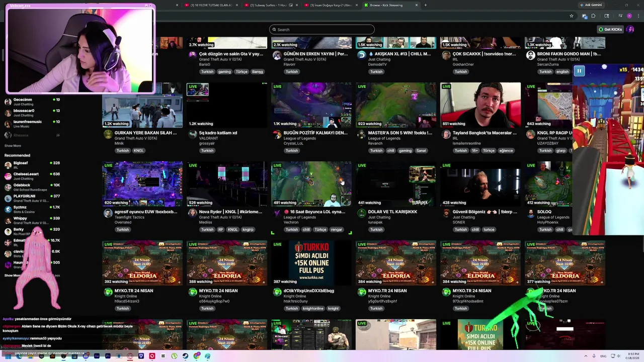Viewport: 644px width, 362px height.
Task: Open 'agresif oyuncu EUW' stream title
Action: click(146, 212)
